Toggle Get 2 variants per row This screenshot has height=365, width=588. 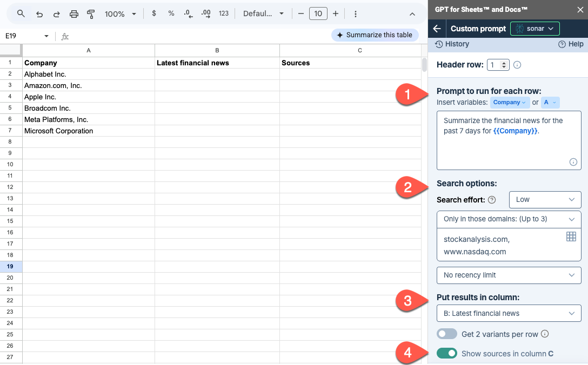pos(447,334)
